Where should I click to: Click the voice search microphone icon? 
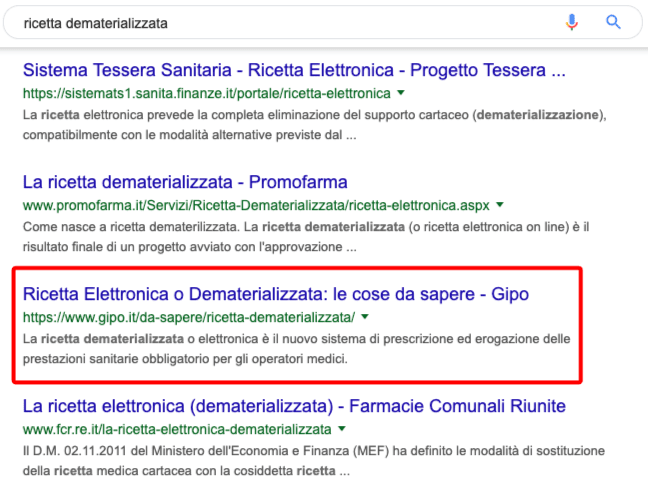pyautogui.click(x=572, y=22)
